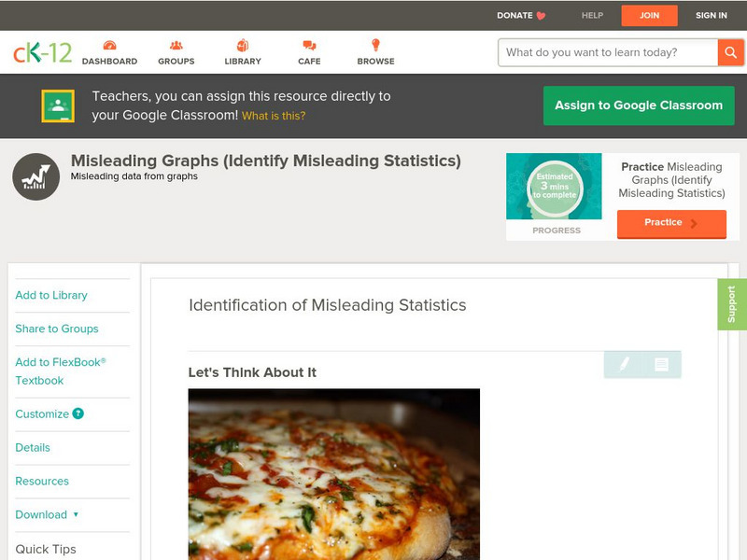
Task: Open the Dashboard gauge icon
Action: pos(109,46)
